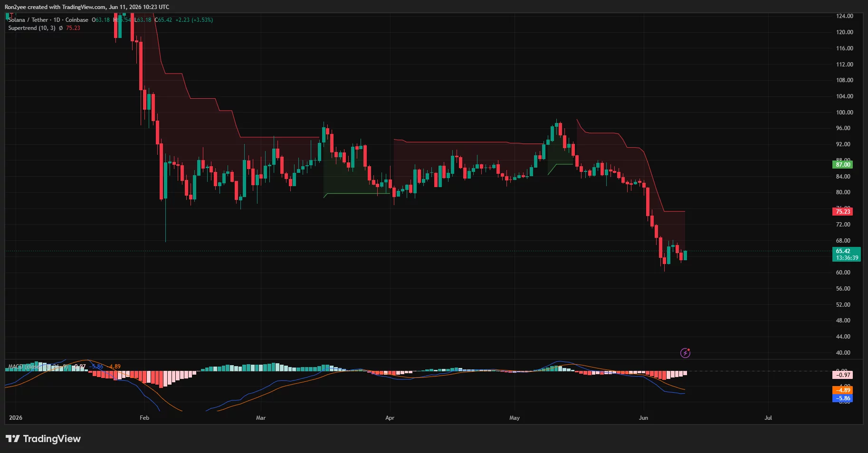
Task: Click the 2026 label on time axis
Action: 16,418
